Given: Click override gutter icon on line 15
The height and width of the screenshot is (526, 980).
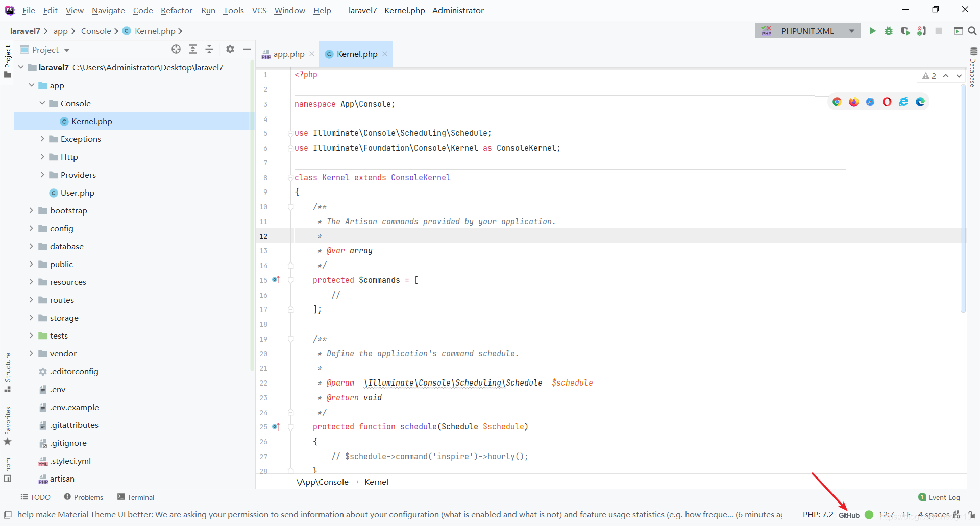Looking at the screenshot, I should click(x=276, y=280).
